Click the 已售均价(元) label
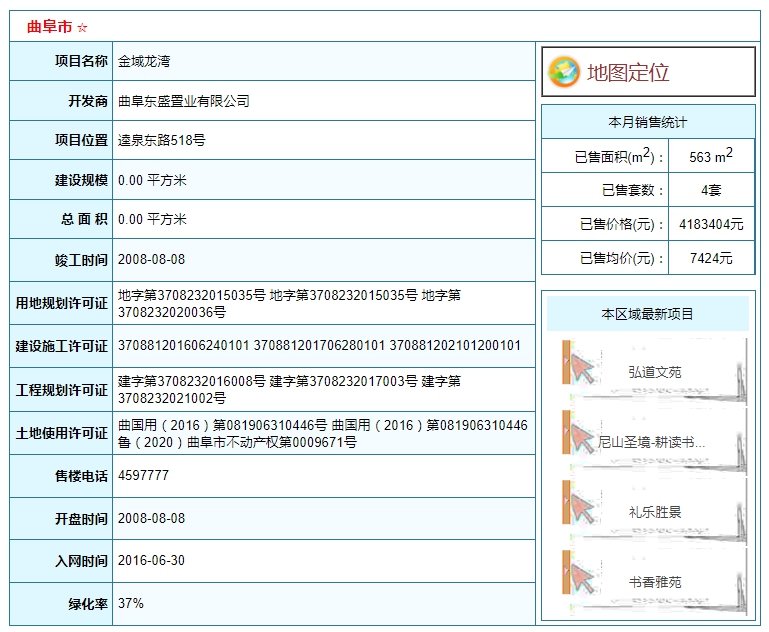The width and height of the screenshot is (769, 632). (622, 258)
